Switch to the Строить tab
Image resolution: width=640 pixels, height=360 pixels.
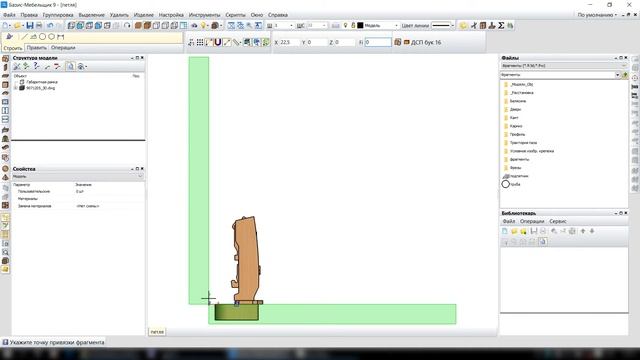click(13, 48)
